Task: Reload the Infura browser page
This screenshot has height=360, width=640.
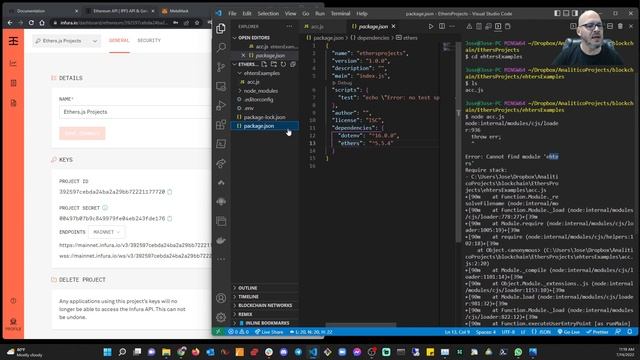Action: [x=31, y=23]
